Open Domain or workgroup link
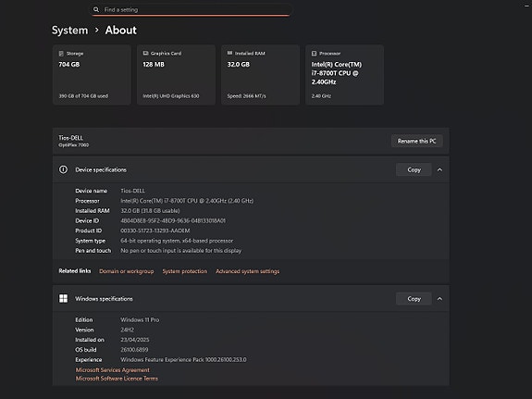The image size is (532, 399). [x=126, y=271]
